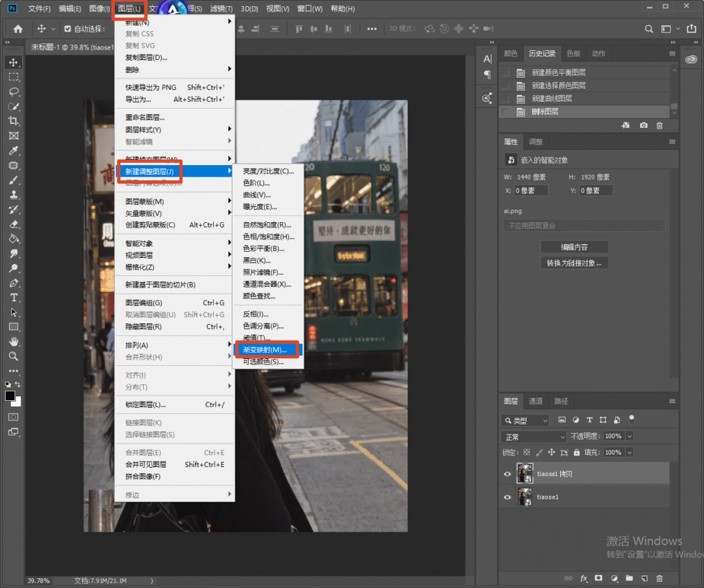
Task: Open the 不透明度 opacity dropdown arrow
Action: [x=630, y=436]
